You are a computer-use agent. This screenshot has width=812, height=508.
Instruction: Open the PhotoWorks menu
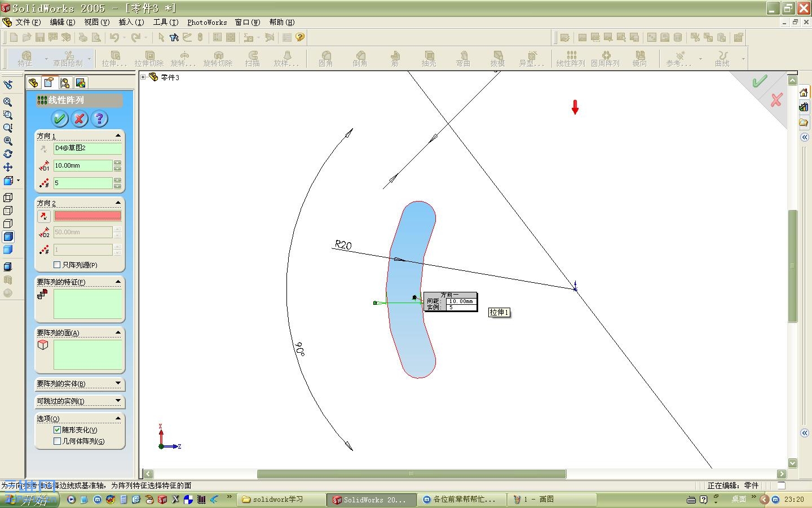207,22
